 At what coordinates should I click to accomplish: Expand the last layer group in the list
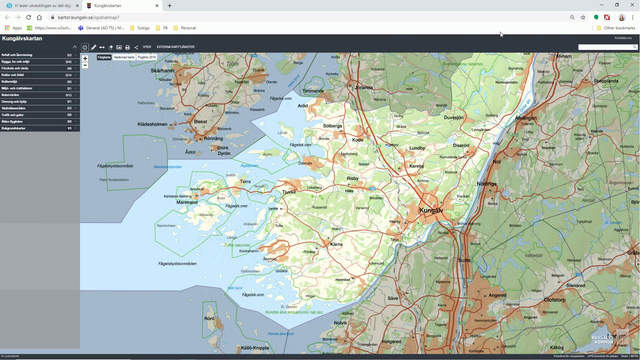40,128
